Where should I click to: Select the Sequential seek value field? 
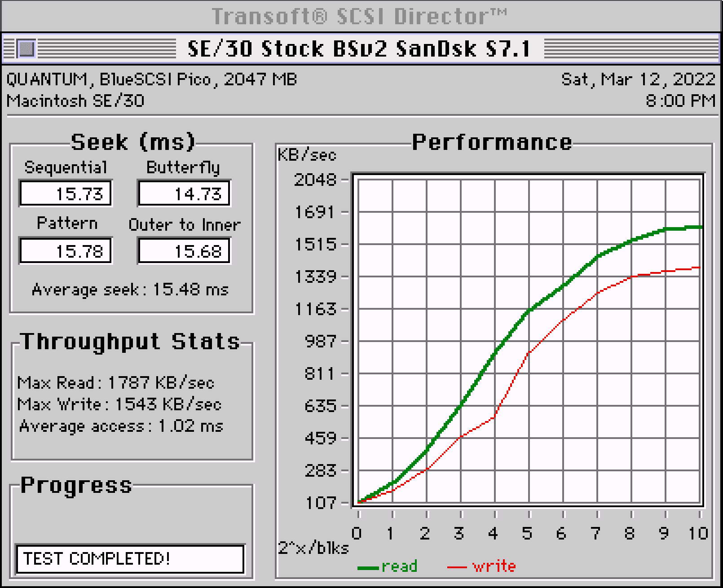[x=66, y=193]
